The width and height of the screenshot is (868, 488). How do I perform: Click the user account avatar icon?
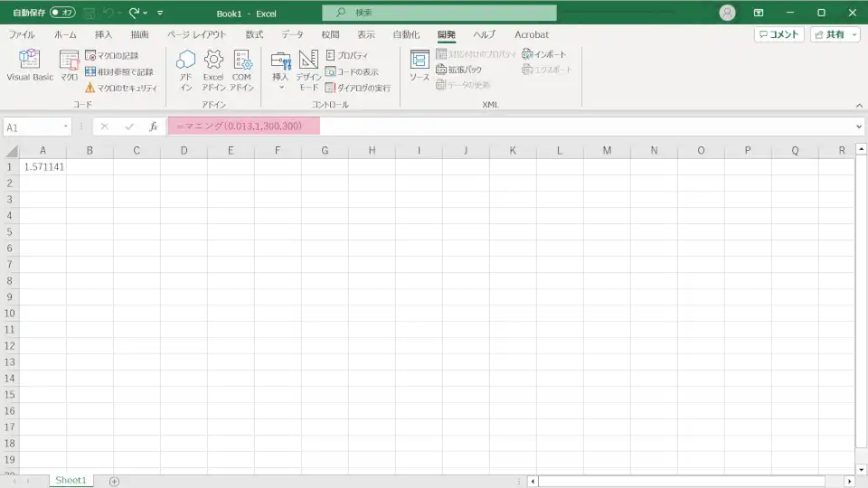coord(727,13)
